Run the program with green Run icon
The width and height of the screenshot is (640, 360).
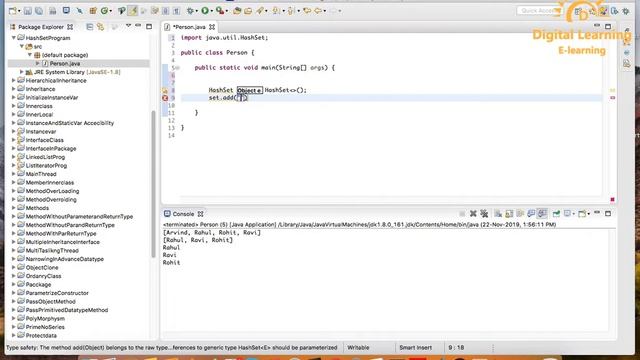tap(205, 11)
